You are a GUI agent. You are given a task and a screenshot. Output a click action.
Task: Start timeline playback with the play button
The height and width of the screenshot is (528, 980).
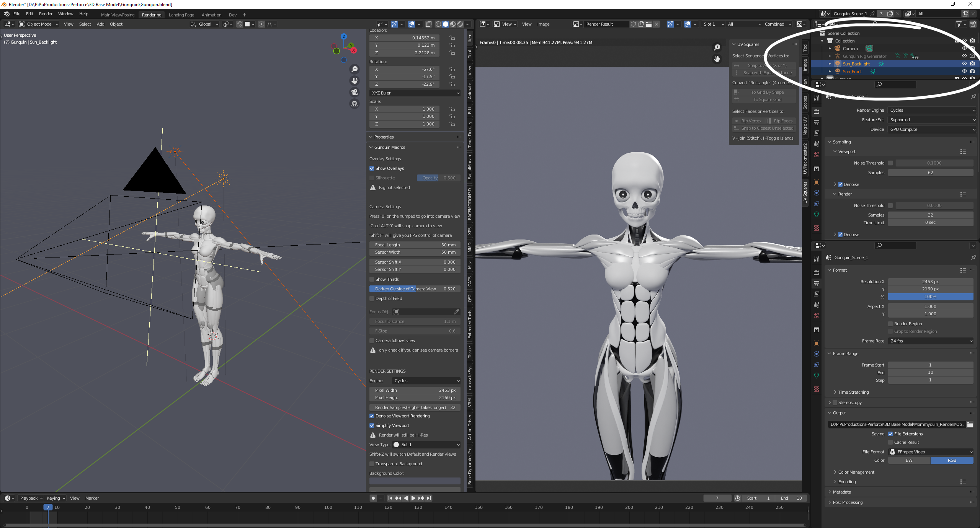tap(413, 498)
